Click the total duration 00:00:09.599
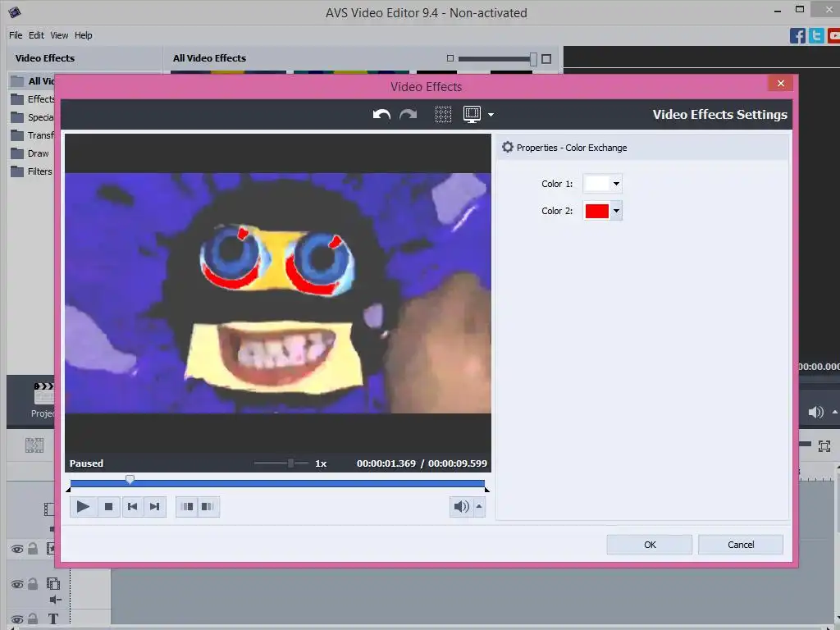Image resolution: width=840 pixels, height=630 pixels. (458, 463)
